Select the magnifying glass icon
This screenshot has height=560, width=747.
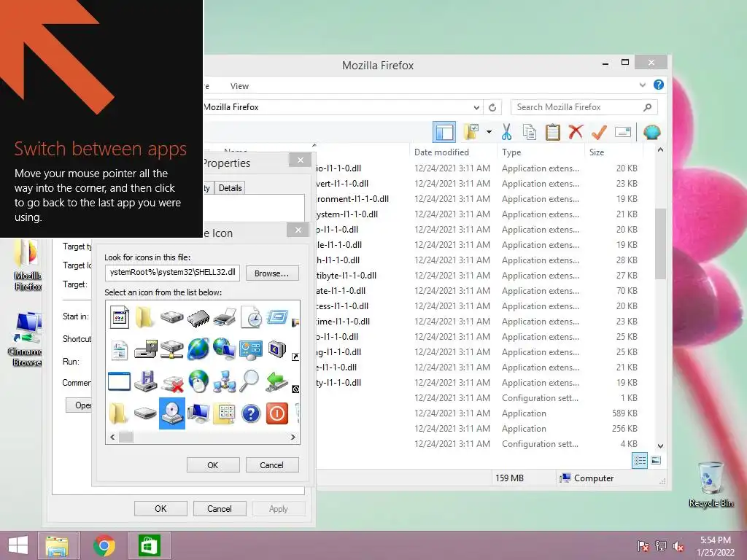click(x=249, y=381)
